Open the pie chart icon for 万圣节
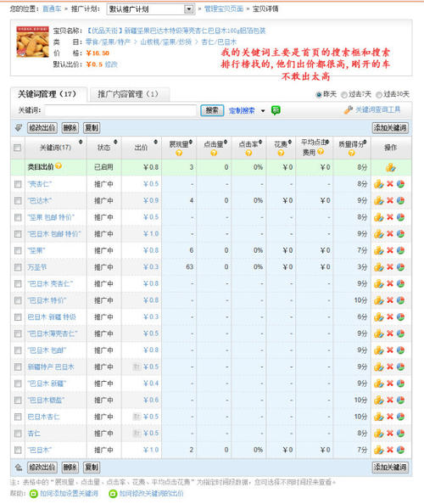424x504 pixels. (400, 266)
